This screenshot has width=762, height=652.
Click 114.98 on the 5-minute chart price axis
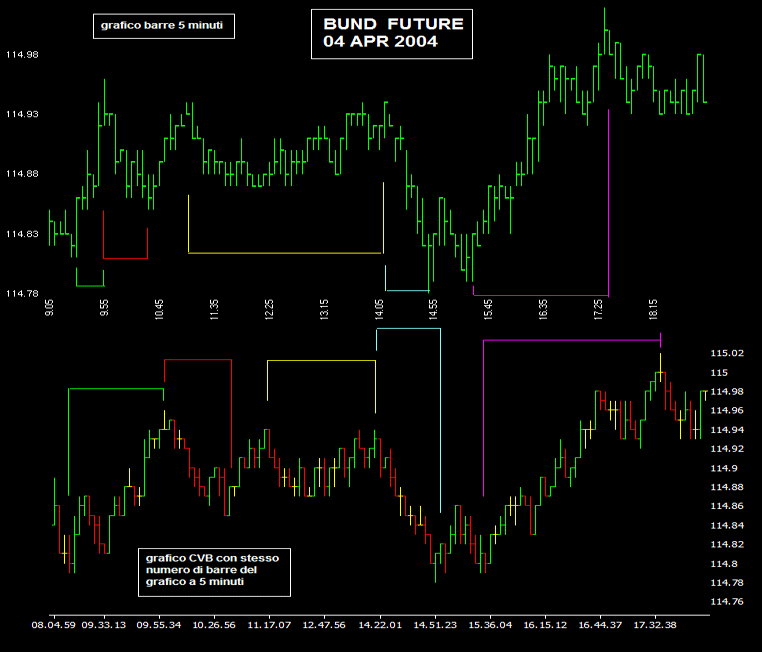[22, 54]
